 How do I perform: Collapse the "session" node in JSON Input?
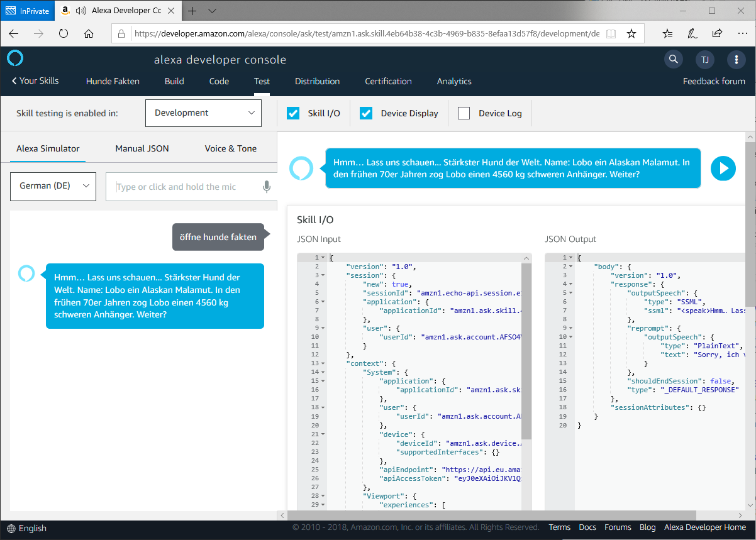[323, 275]
